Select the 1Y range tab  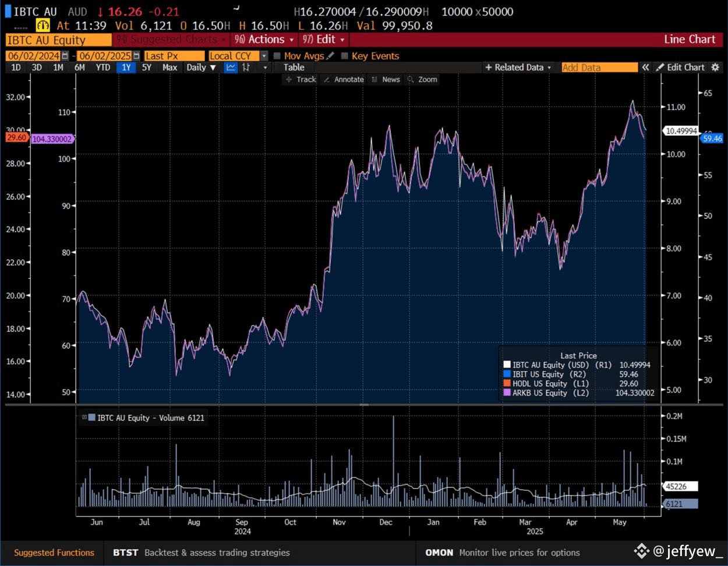click(126, 68)
